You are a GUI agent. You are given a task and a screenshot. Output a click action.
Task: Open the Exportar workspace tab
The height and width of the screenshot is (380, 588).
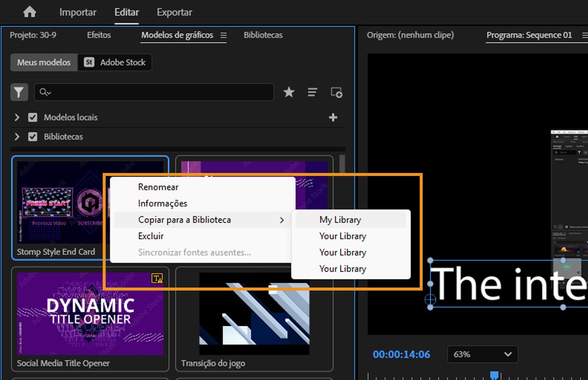point(174,12)
